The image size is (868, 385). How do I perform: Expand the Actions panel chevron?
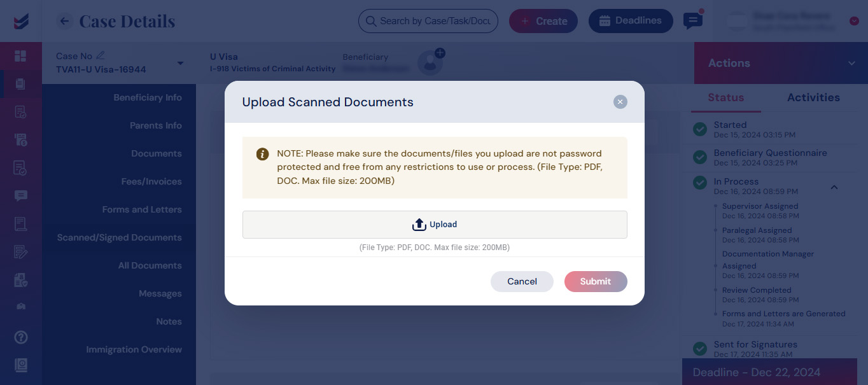point(851,63)
